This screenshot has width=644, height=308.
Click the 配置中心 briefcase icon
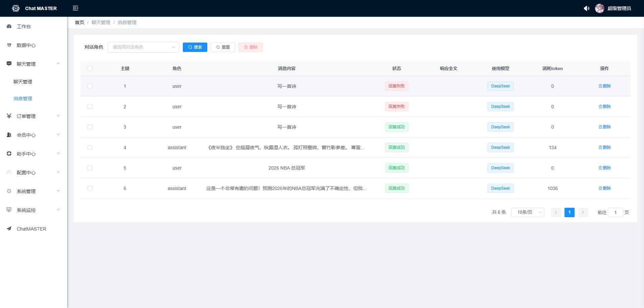point(9,172)
